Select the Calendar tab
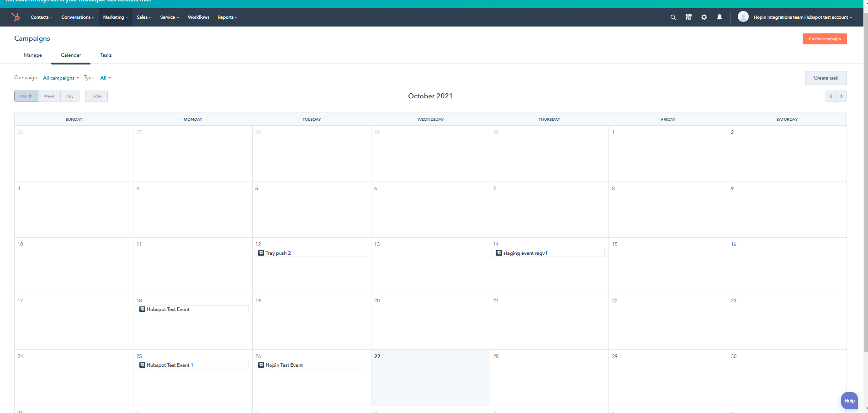This screenshot has height=413, width=868. click(x=71, y=55)
